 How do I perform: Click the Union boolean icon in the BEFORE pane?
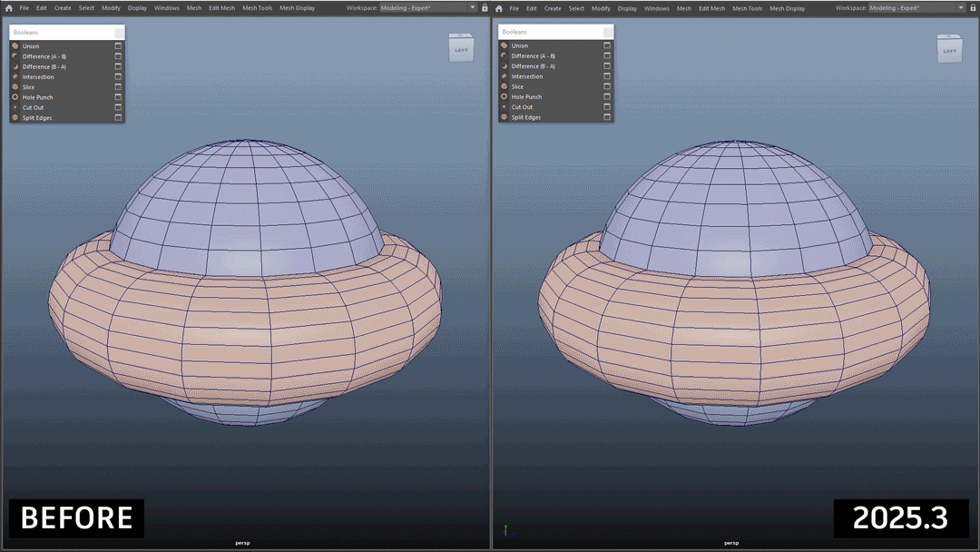15,46
